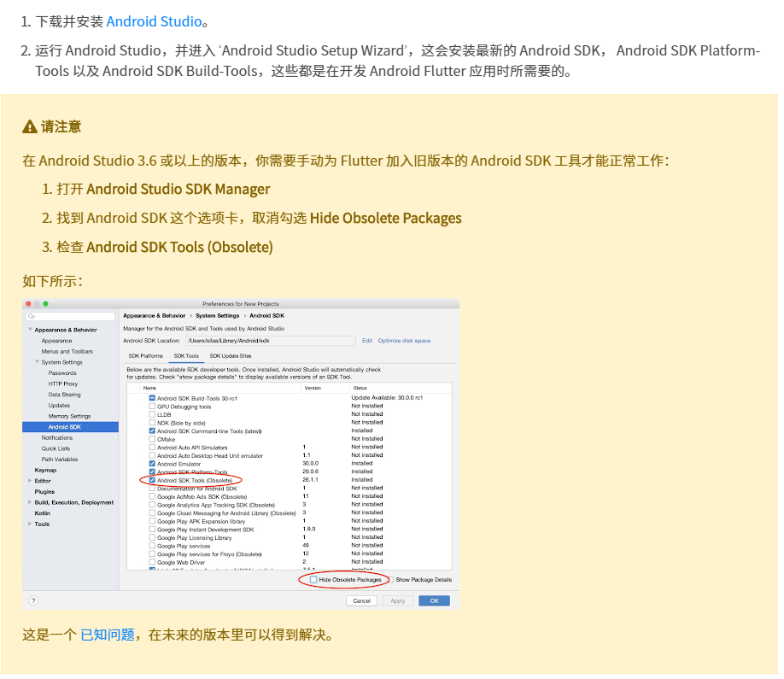Open the 已知问题 known issue link
Screen dimensions: 784x679
[x=108, y=635]
